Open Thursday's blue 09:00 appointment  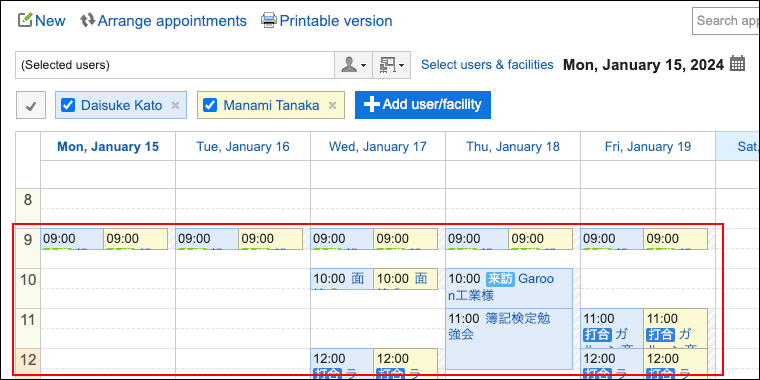point(477,239)
